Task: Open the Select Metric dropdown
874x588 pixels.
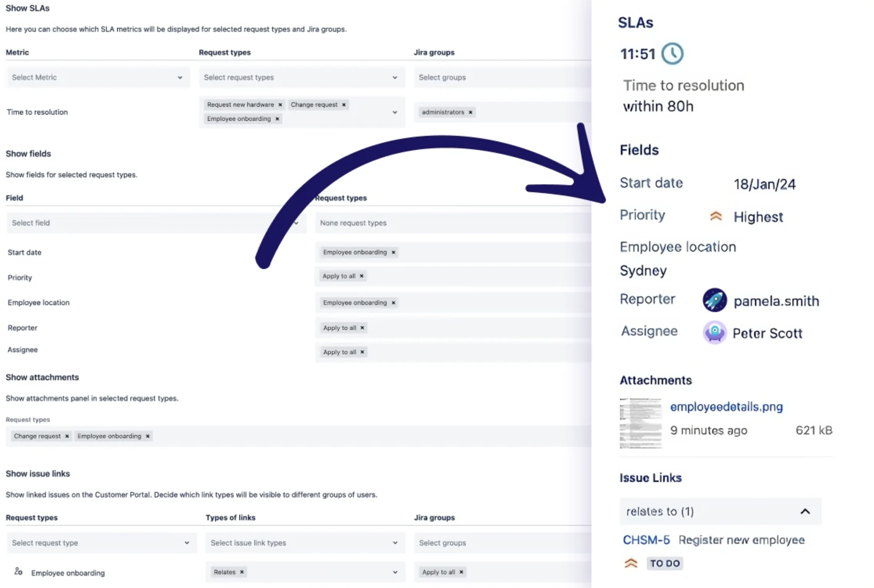Action: [98, 77]
